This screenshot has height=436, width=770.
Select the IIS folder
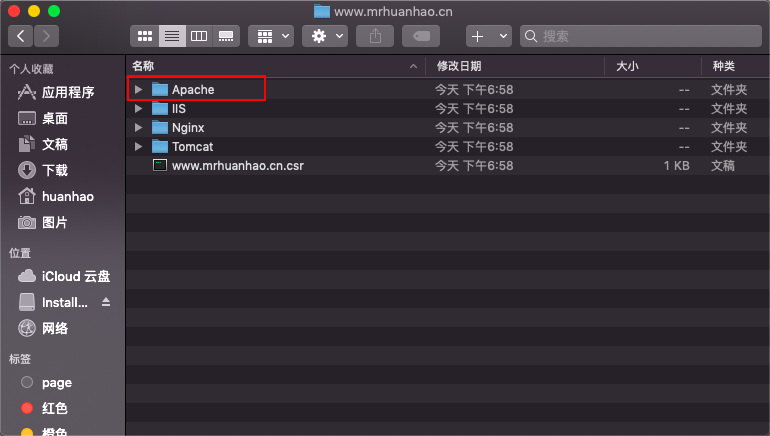[x=178, y=109]
